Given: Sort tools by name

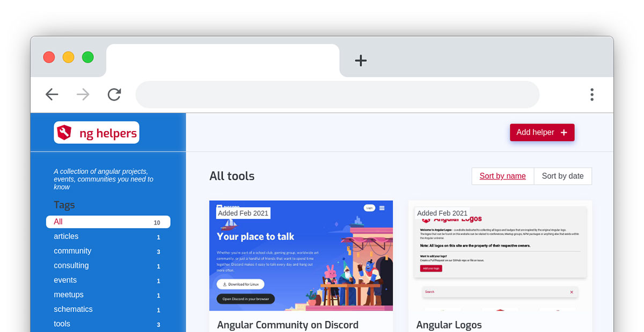Looking at the screenshot, I should (x=502, y=176).
